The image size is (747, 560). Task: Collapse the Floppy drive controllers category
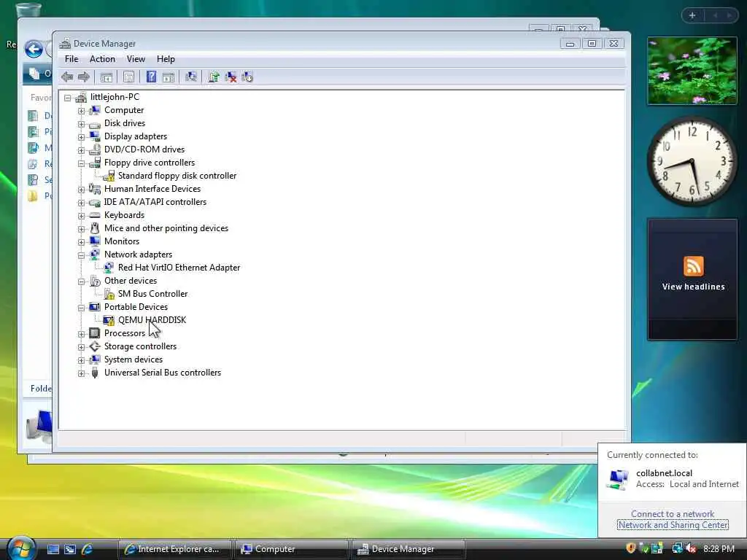tap(82, 163)
